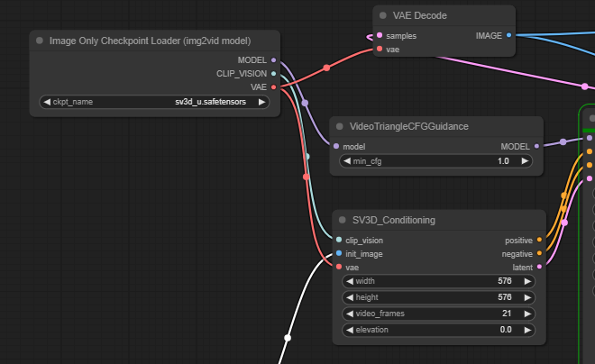Click the init_image input port
This screenshot has width=595, height=364.
tap(339, 254)
